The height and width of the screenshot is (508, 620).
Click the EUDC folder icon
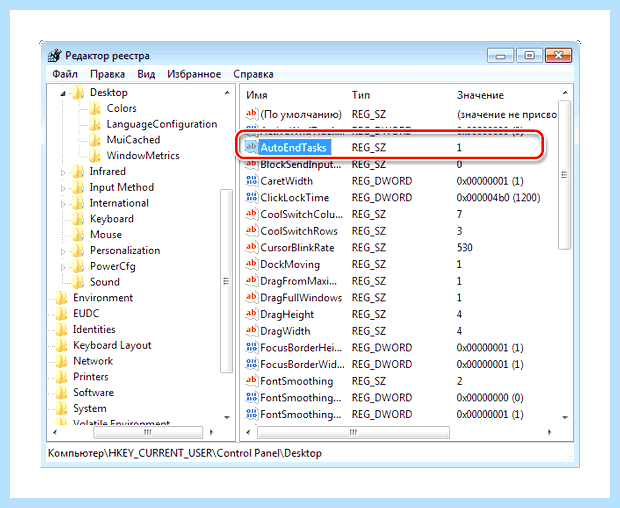tap(62, 313)
